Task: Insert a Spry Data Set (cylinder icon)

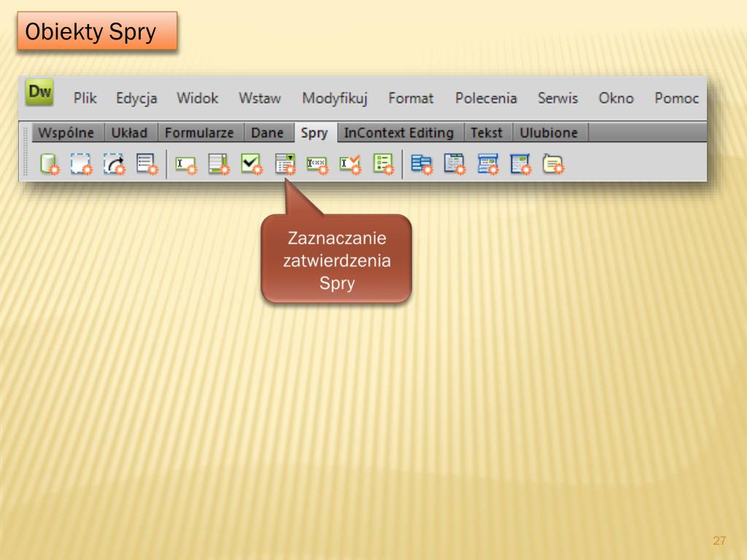Action: click(50, 164)
